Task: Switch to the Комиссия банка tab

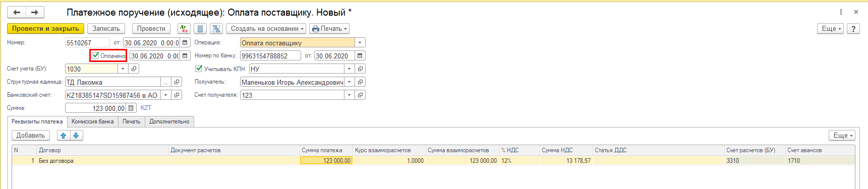Action: 93,121
